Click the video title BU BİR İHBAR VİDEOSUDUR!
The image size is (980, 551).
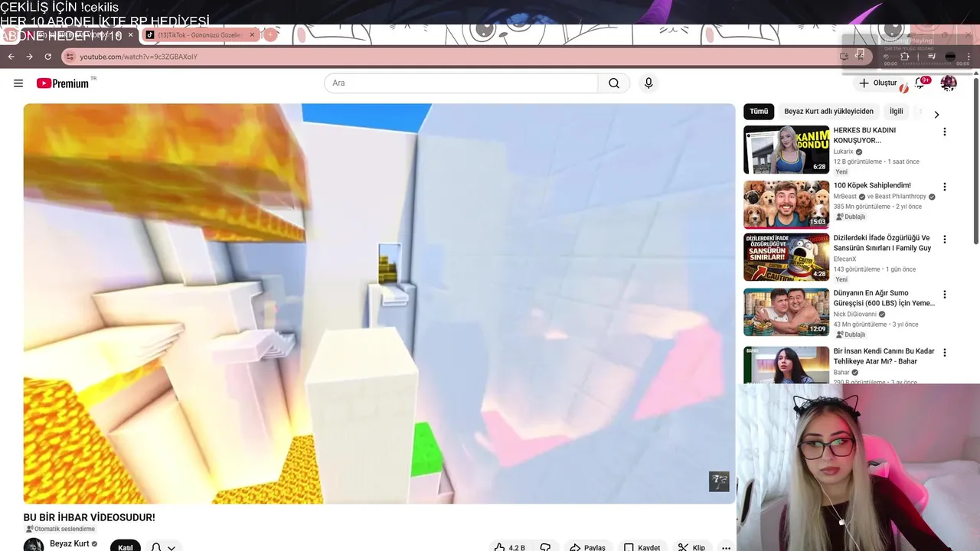click(x=89, y=517)
